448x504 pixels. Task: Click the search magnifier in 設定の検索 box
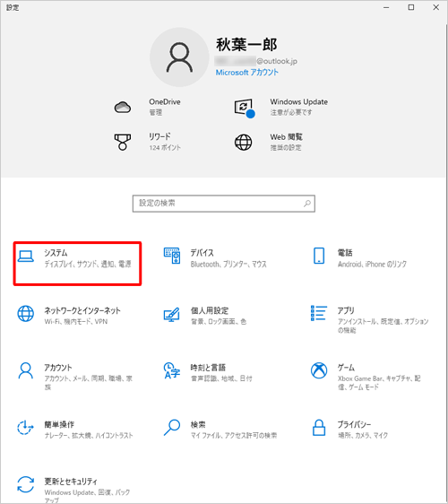(307, 204)
